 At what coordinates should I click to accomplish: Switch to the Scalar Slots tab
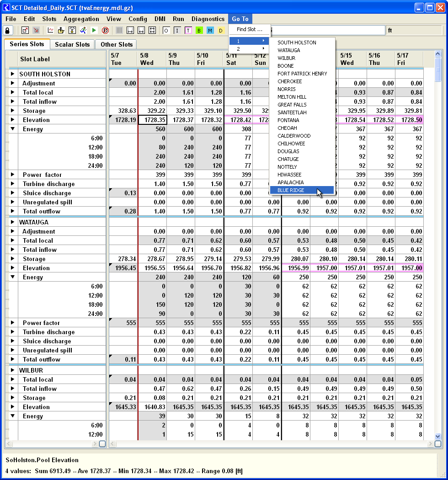[x=72, y=44]
